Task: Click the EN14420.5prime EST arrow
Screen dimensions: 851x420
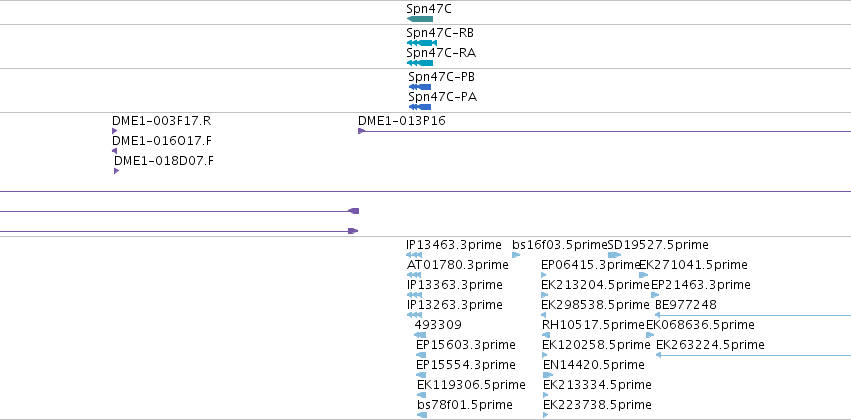Action: pos(548,375)
